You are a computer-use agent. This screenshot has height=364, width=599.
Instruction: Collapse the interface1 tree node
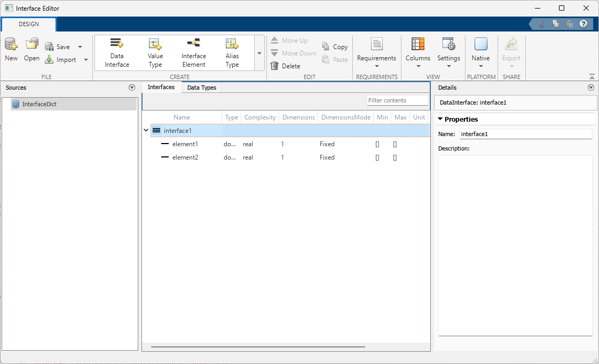(x=146, y=130)
